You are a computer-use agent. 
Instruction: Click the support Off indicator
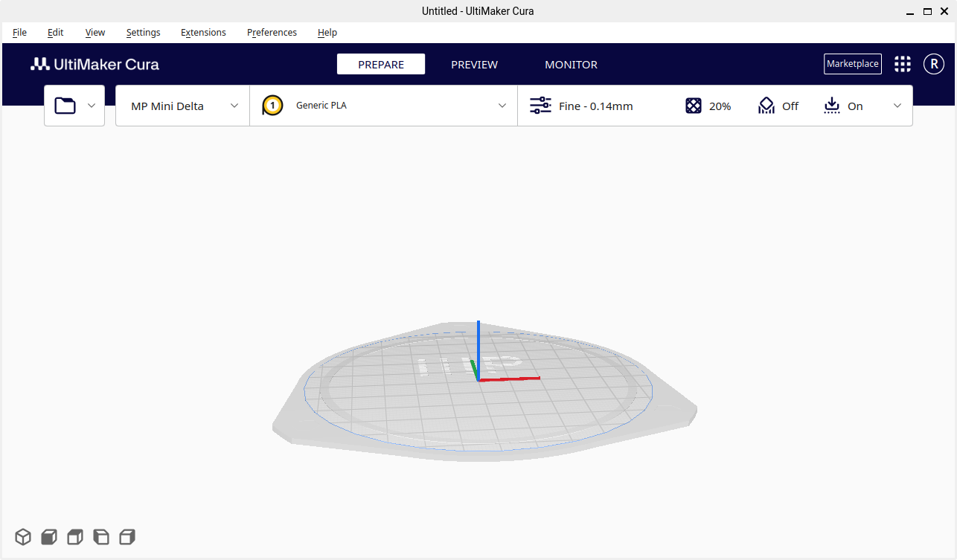[x=778, y=106]
